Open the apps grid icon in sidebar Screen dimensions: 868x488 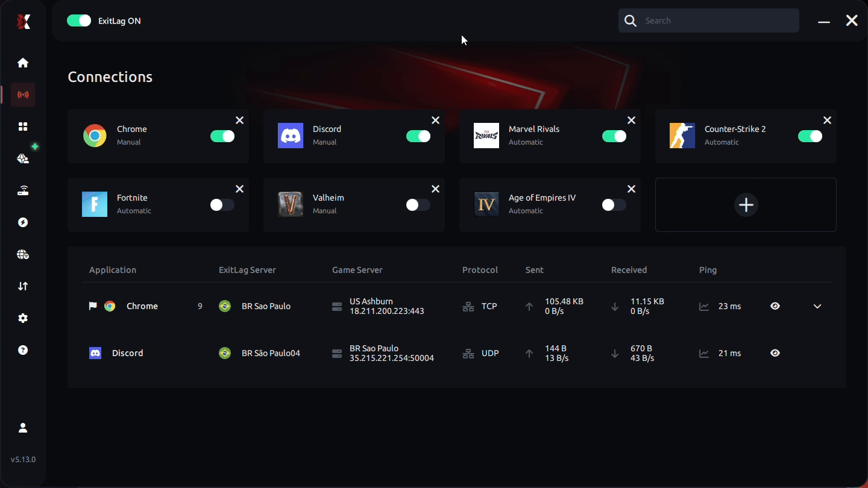tap(23, 127)
